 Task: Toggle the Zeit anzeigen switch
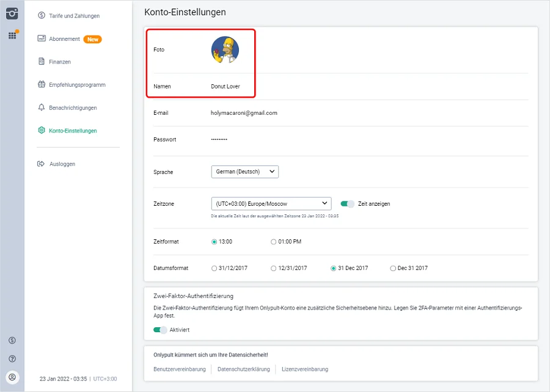(x=347, y=204)
